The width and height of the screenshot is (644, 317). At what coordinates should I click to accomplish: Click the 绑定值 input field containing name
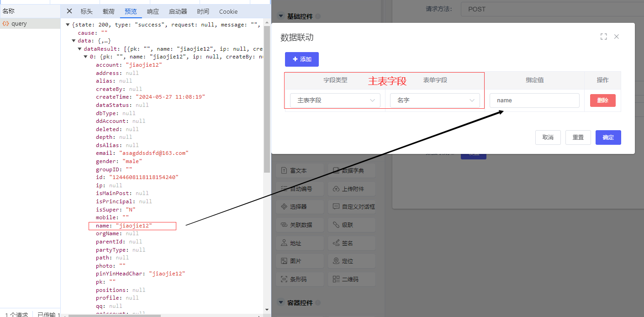[534, 100]
